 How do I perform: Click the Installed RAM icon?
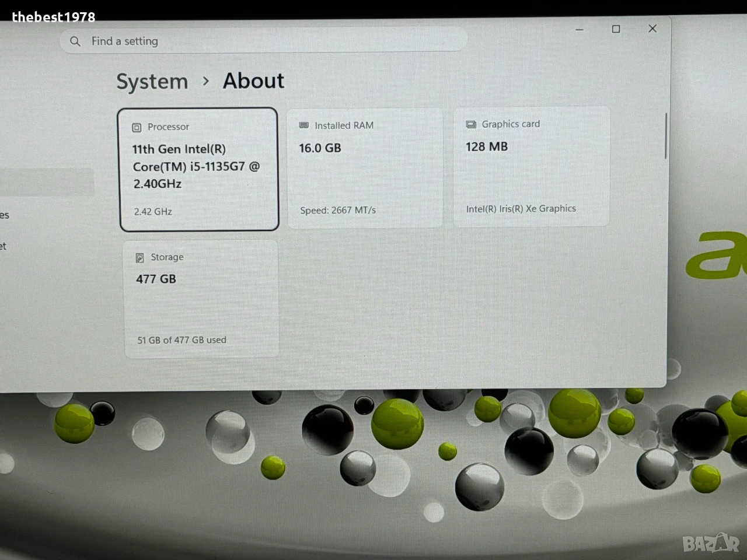click(x=303, y=125)
